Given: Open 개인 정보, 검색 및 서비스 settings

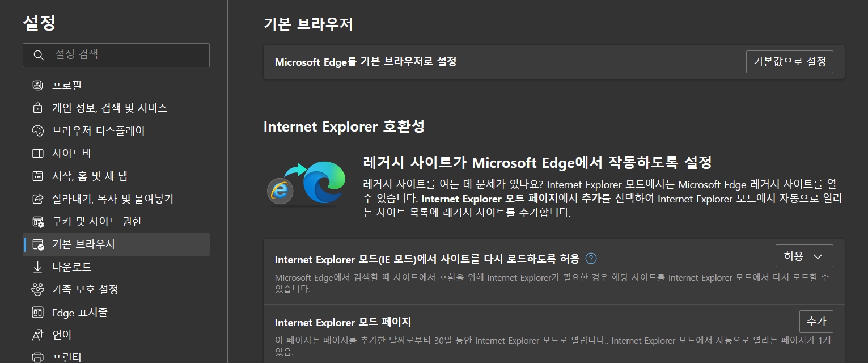Looking at the screenshot, I should point(116,108).
